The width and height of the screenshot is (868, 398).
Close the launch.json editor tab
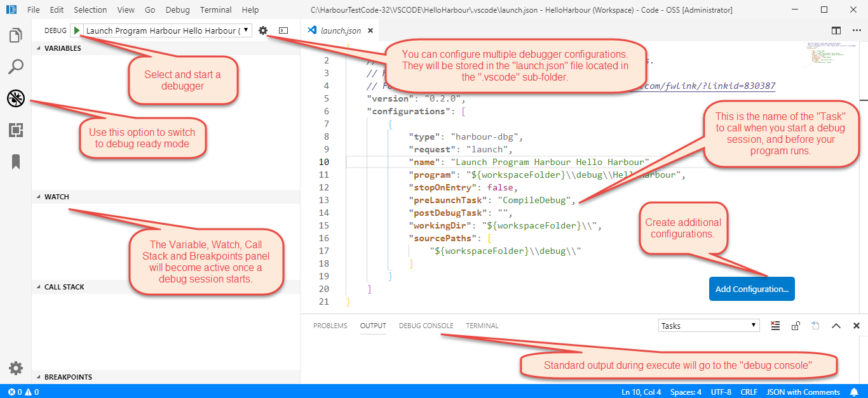[370, 30]
